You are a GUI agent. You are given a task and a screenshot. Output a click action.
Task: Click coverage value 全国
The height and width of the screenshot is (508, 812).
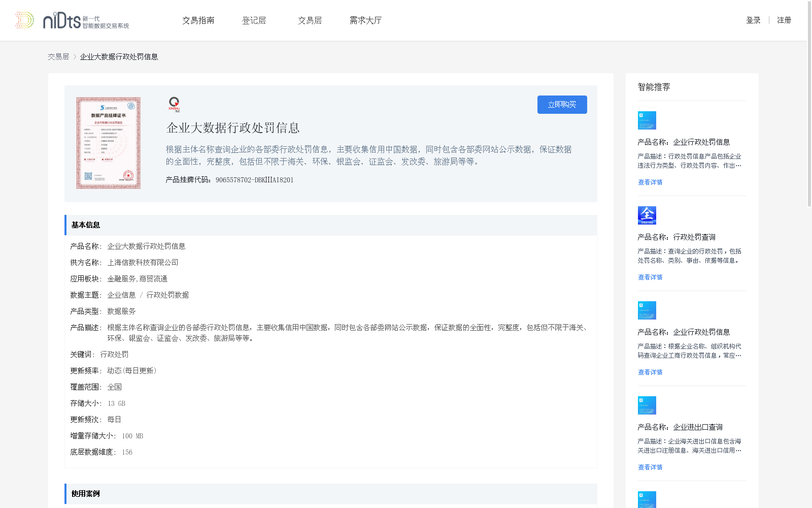[x=114, y=387]
